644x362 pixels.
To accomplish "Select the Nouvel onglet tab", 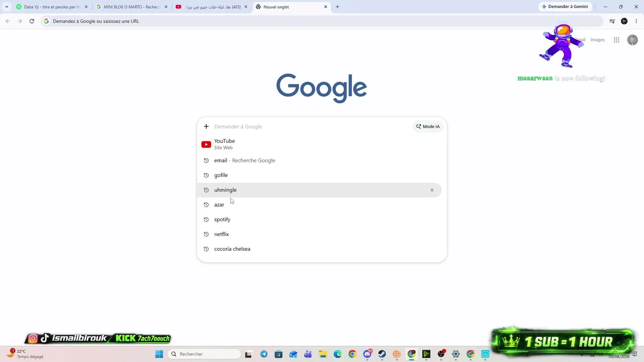I will [291, 7].
